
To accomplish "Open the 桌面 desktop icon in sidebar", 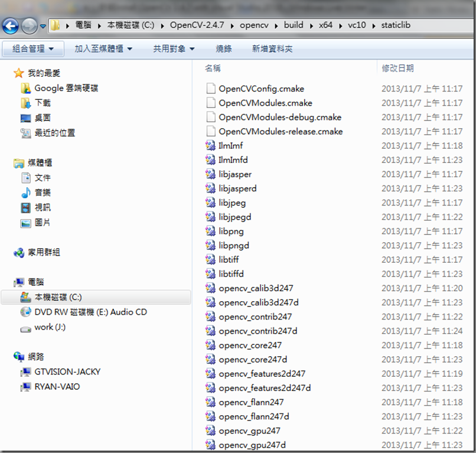I will pos(26,118).
